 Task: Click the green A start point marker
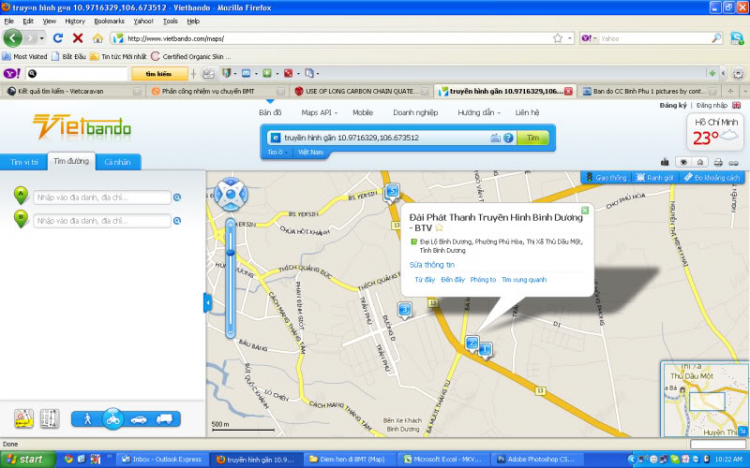(21, 195)
